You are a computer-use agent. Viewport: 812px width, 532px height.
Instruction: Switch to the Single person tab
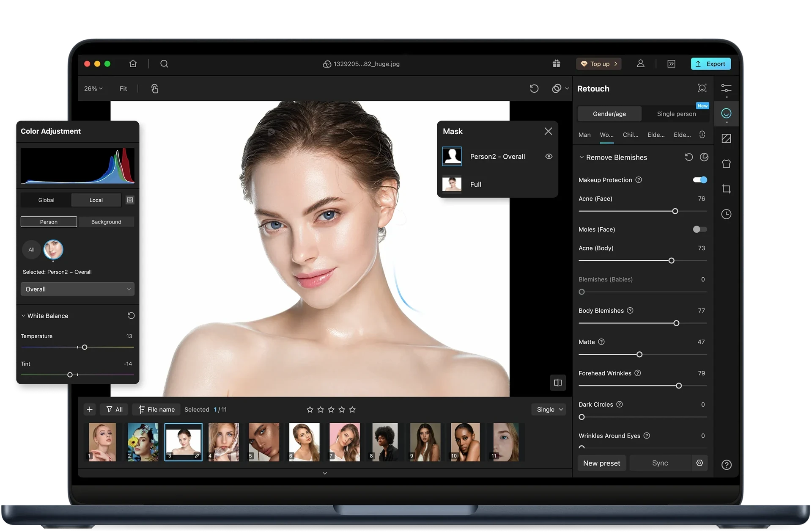[x=676, y=114]
